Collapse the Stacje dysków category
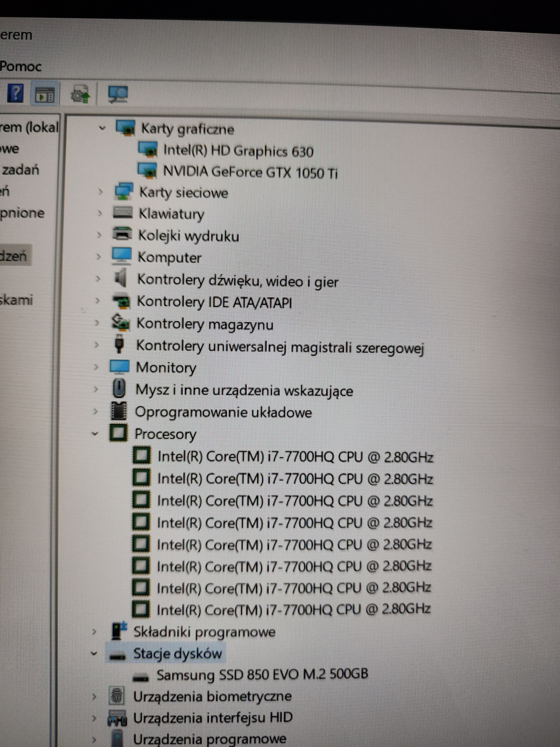This screenshot has width=560, height=747. (94, 653)
